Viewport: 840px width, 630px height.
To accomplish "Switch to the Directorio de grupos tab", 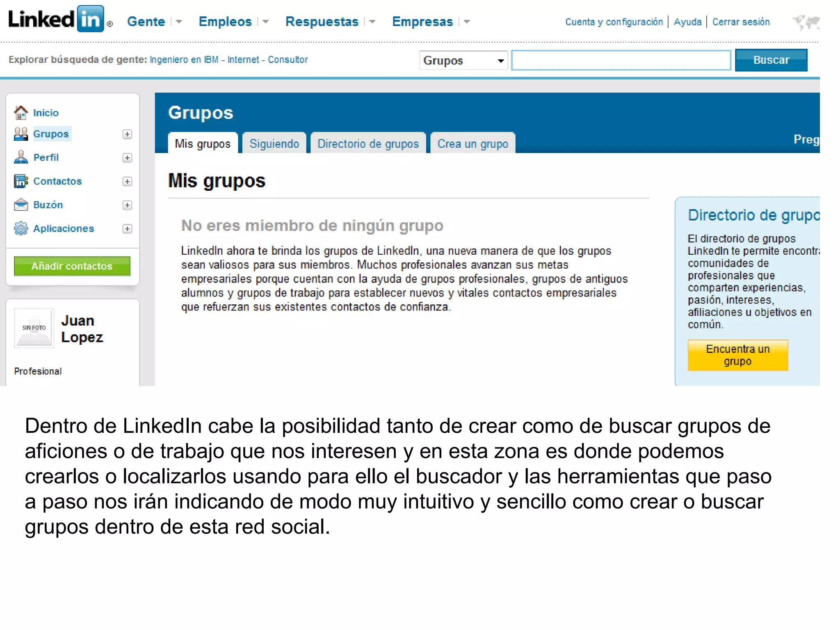I will click(368, 143).
